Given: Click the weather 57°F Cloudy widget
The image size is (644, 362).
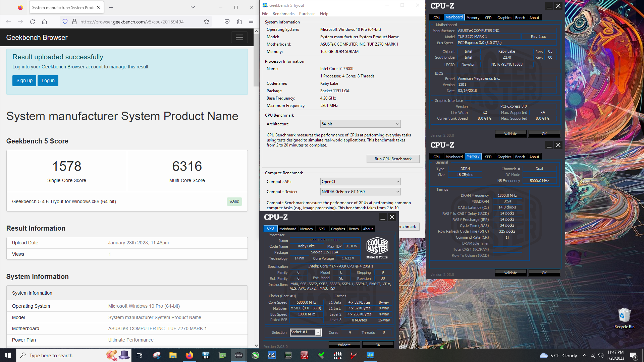Looking at the screenshot, I should 558,355.
